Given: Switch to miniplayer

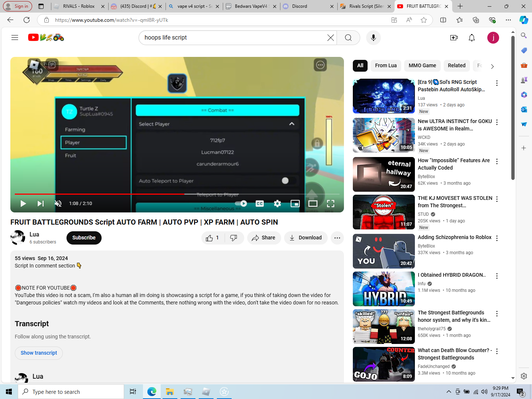Looking at the screenshot, I should (x=295, y=204).
